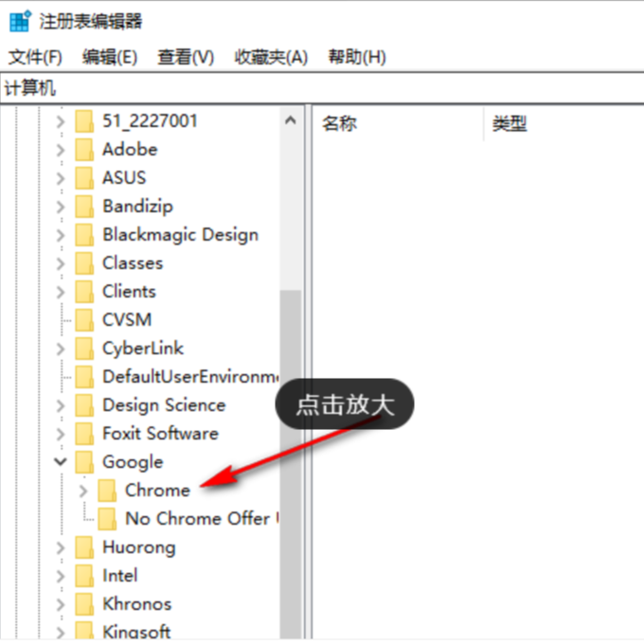Click the CyberLink folder icon

(x=84, y=349)
